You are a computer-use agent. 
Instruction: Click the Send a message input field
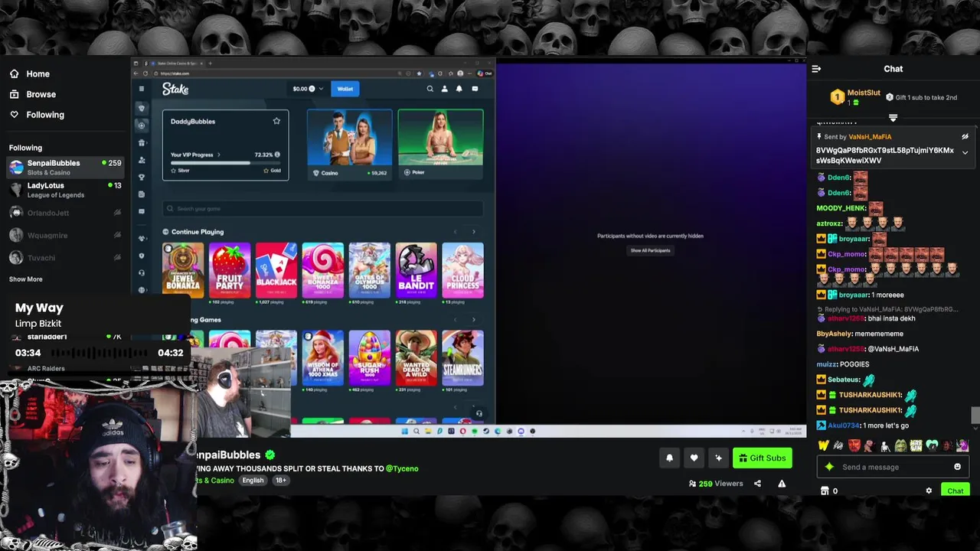coord(892,467)
